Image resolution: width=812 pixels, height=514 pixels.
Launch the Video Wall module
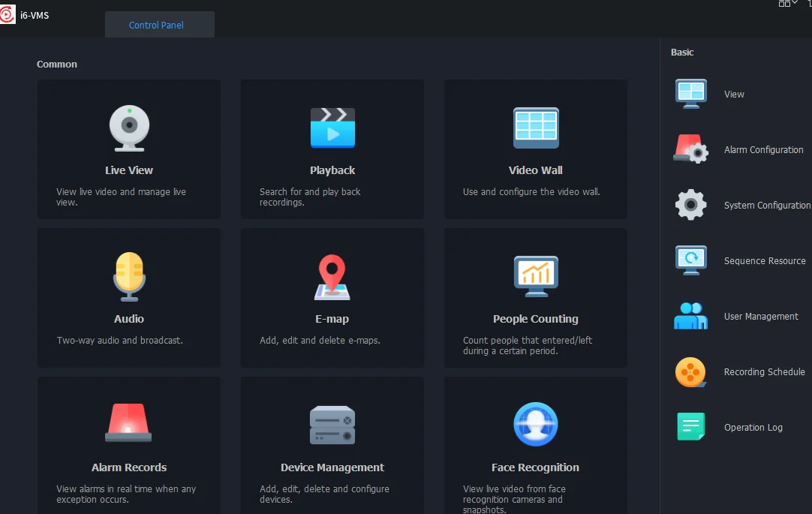535,149
